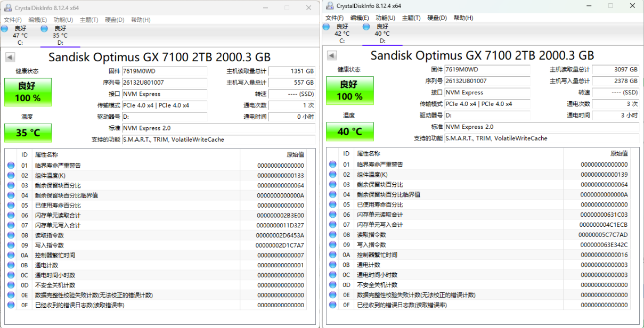
Task: Open 帮助(H) menu in right window
Action: click(x=463, y=18)
